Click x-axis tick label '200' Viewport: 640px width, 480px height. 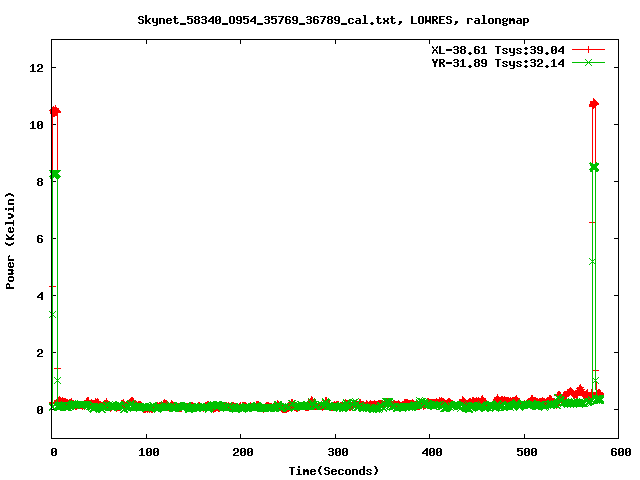coord(243,452)
